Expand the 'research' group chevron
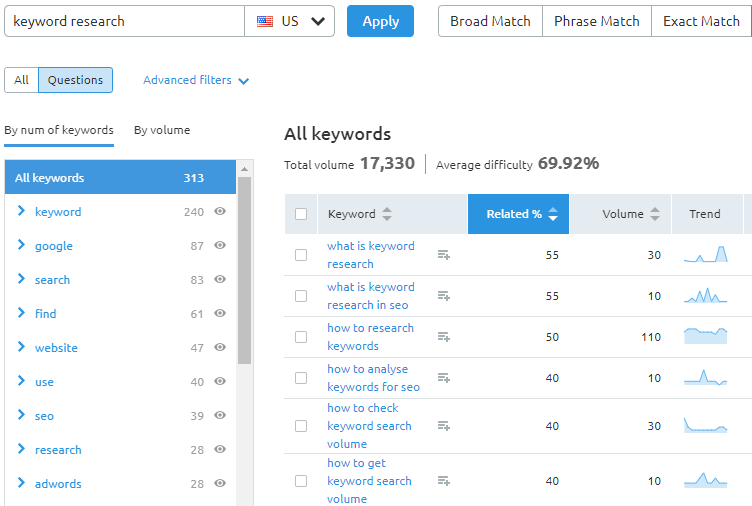The height and width of the screenshot is (506, 752). [x=21, y=449]
